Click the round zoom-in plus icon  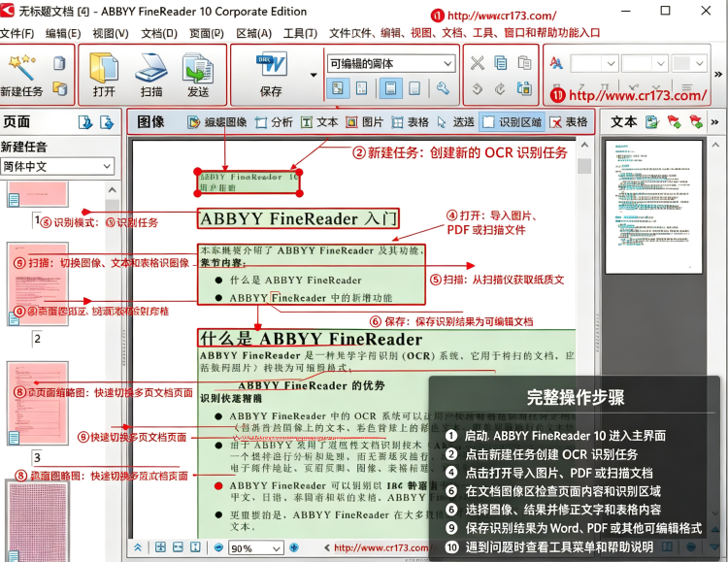coord(294,547)
